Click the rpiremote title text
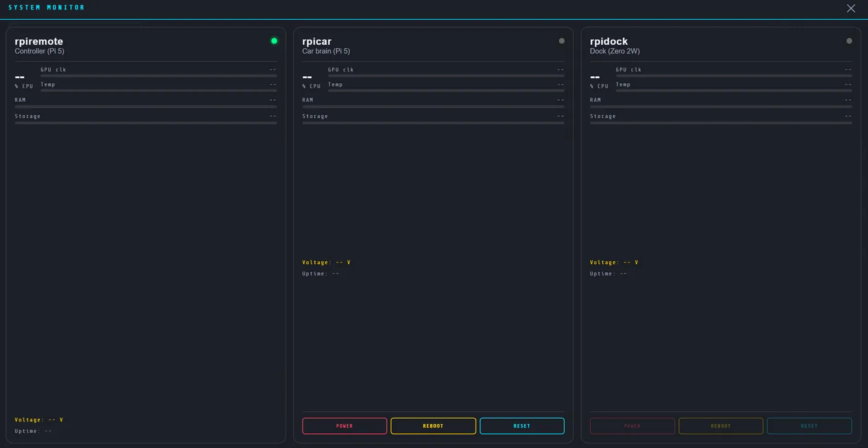The width and height of the screenshot is (868, 448). 39,42
